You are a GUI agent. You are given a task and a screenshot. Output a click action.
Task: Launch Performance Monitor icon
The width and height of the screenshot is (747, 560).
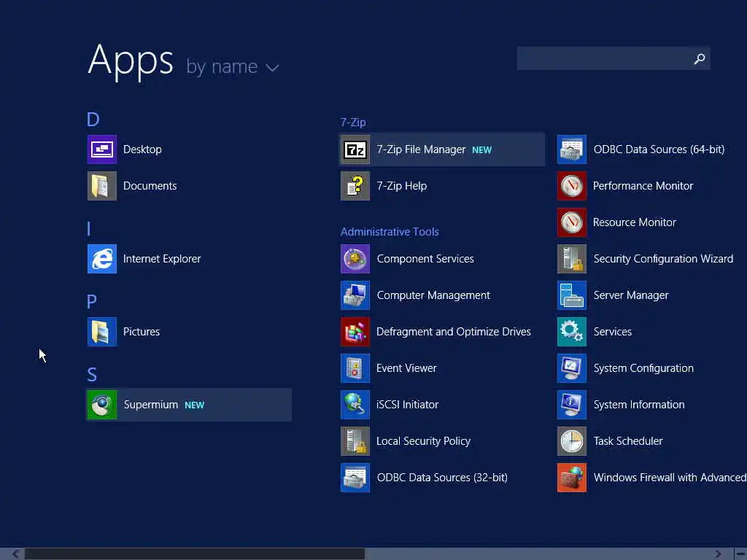pyautogui.click(x=572, y=186)
